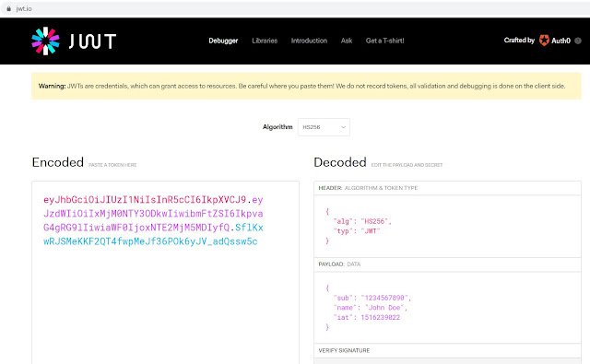The image size is (590, 364).
Task: Click the jwt.io URL in the address bar
Action: [x=24, y=8]
